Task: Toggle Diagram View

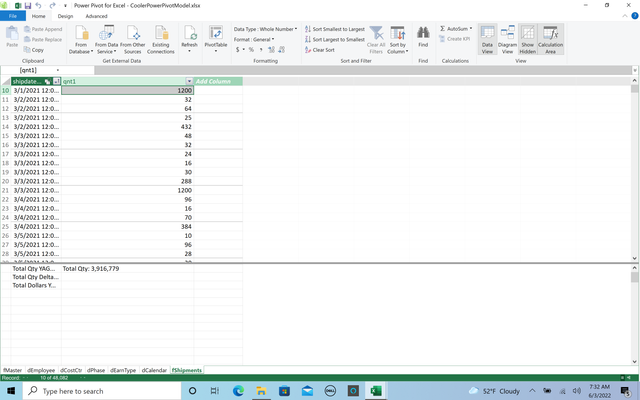Action: (507, 39)
